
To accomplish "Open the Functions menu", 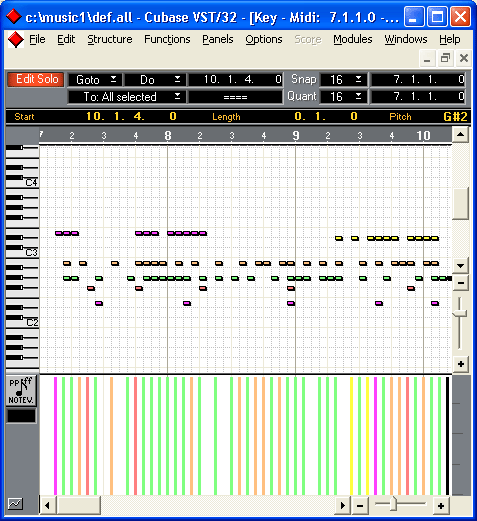I will coord(167,39).
